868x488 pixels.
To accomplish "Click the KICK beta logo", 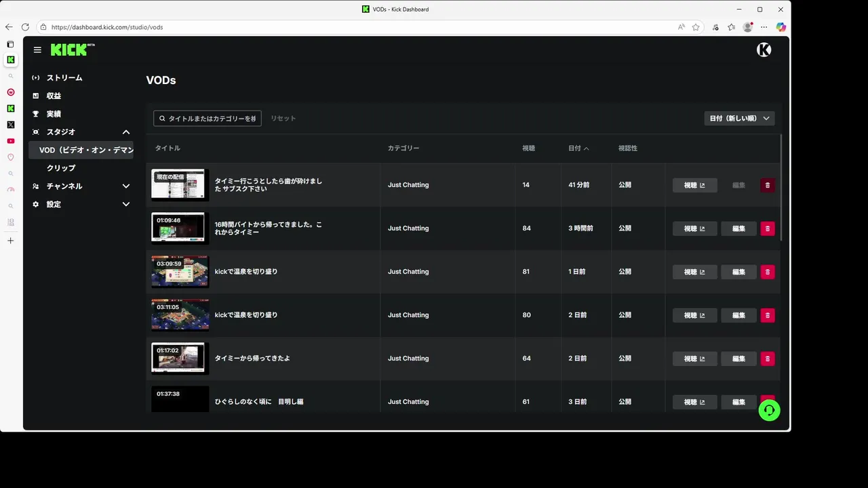I will 73,50.
